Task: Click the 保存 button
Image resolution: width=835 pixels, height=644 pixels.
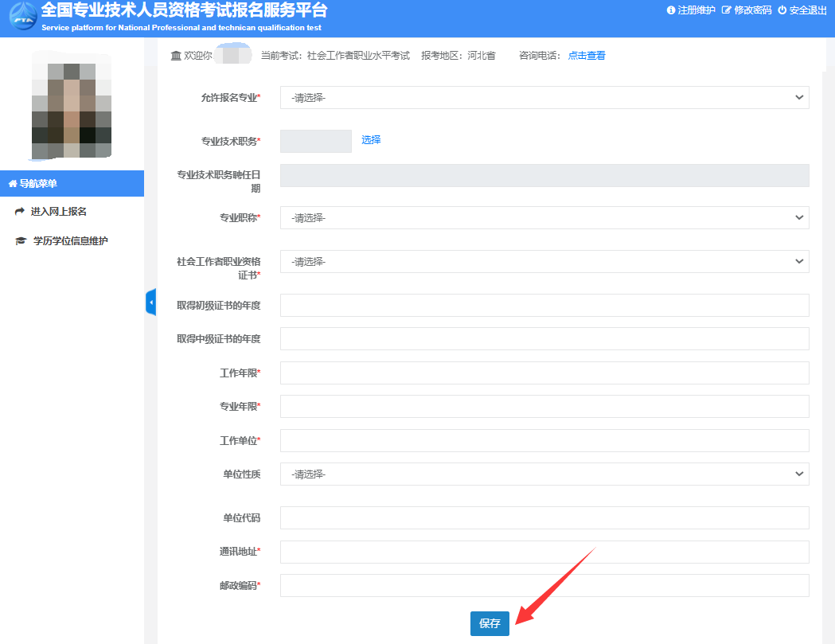Action: click(489, 624)
